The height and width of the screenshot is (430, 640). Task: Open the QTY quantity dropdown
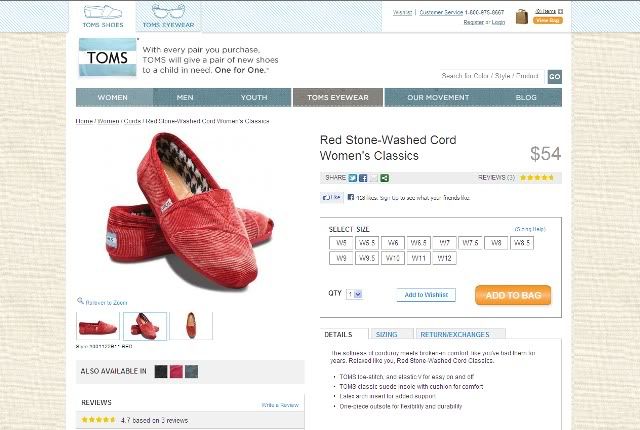point(354,294)
